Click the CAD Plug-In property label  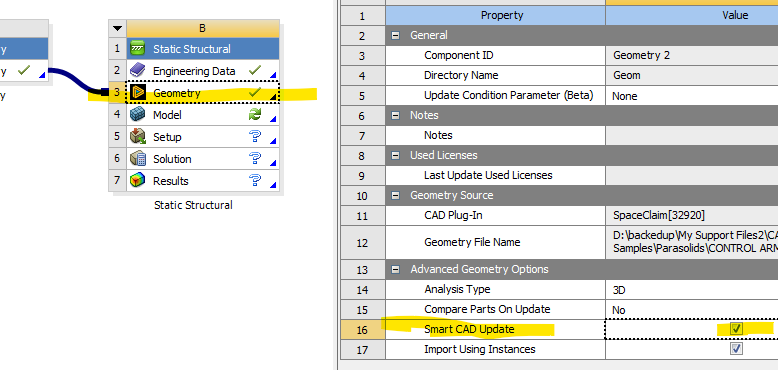pos(453,215)
